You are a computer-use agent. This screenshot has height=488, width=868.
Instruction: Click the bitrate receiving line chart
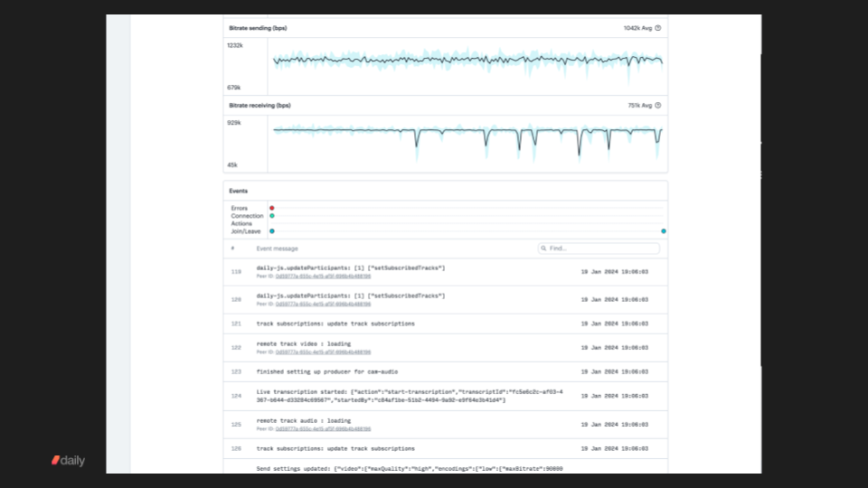[x=467, y=144]
